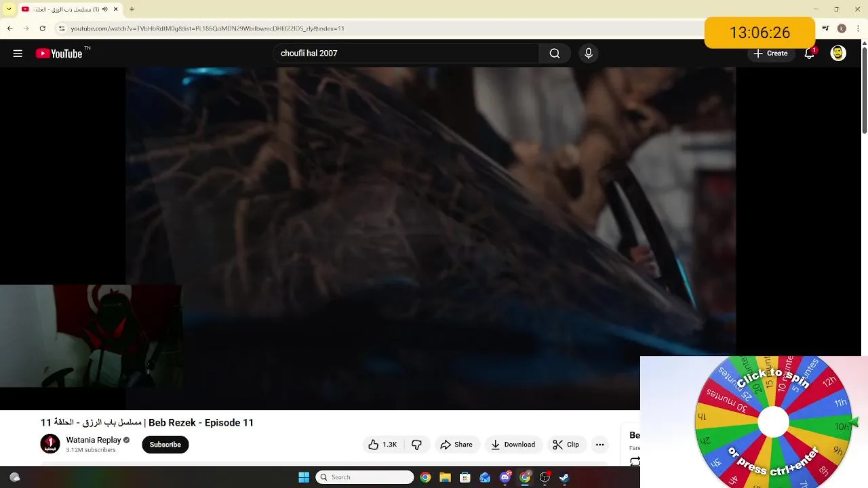Click the Clip button
Screen dimensions: 868x488
click(566, 445)
